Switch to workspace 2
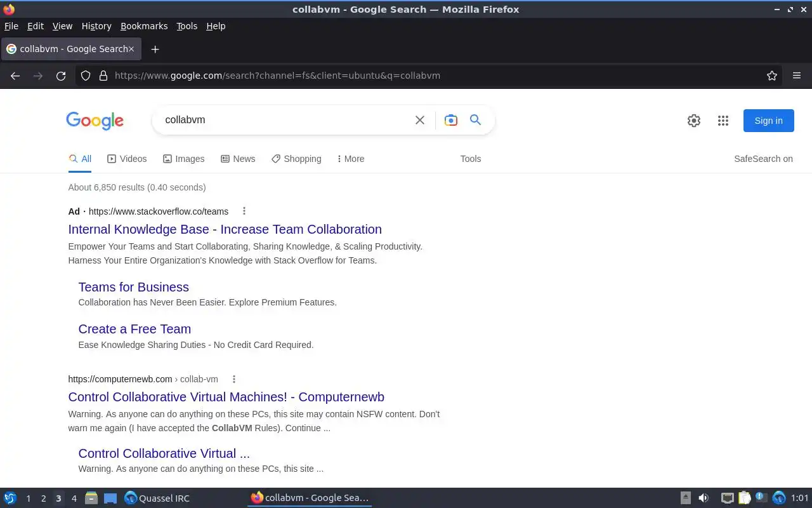 point(43,498)
